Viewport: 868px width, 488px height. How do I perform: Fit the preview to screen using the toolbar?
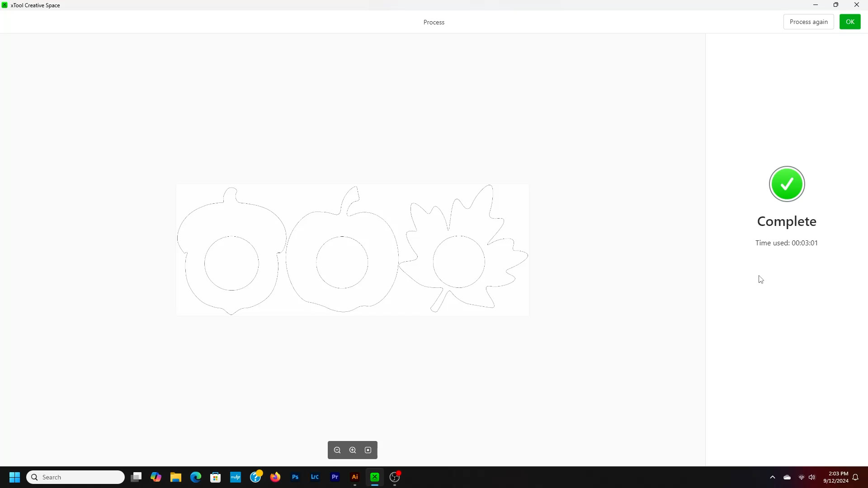tap(368, 450)
